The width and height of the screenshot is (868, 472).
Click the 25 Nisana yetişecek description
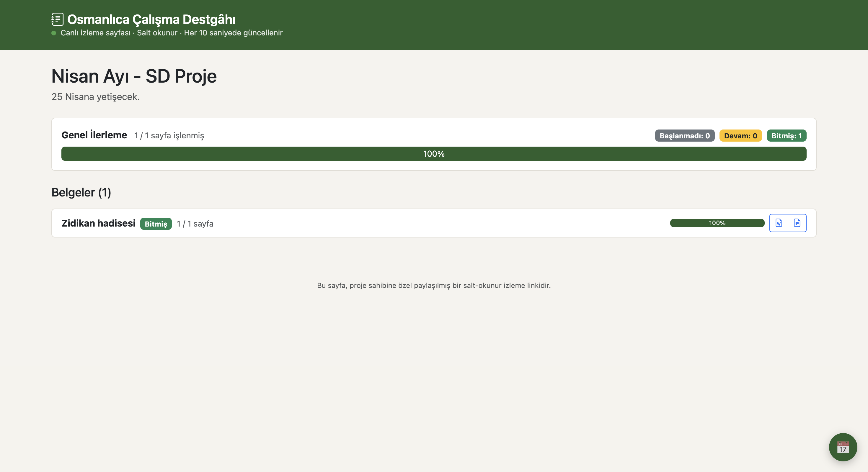click(95, 97)
